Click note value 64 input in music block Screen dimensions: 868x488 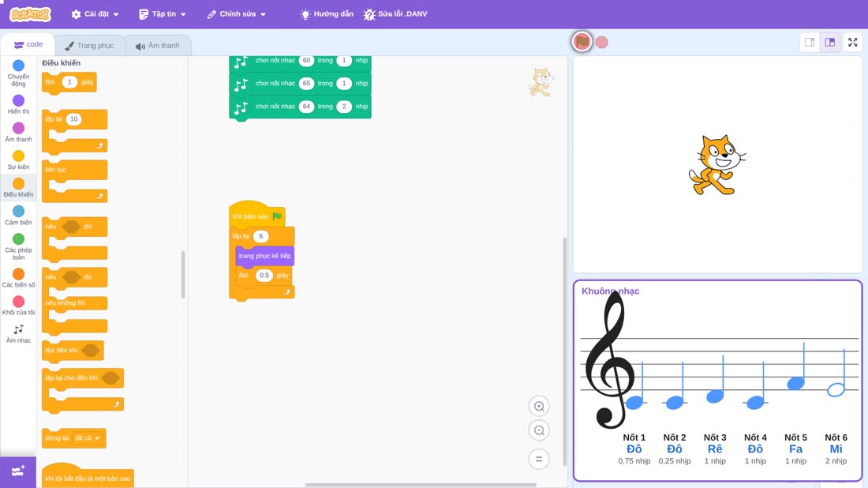[x=306, y=107]
